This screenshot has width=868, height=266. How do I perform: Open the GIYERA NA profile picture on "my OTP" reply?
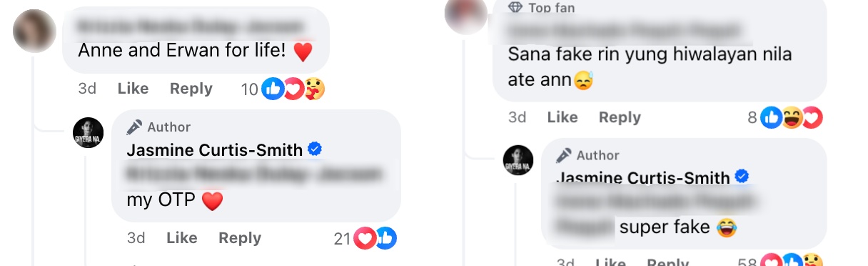point(89,132)
